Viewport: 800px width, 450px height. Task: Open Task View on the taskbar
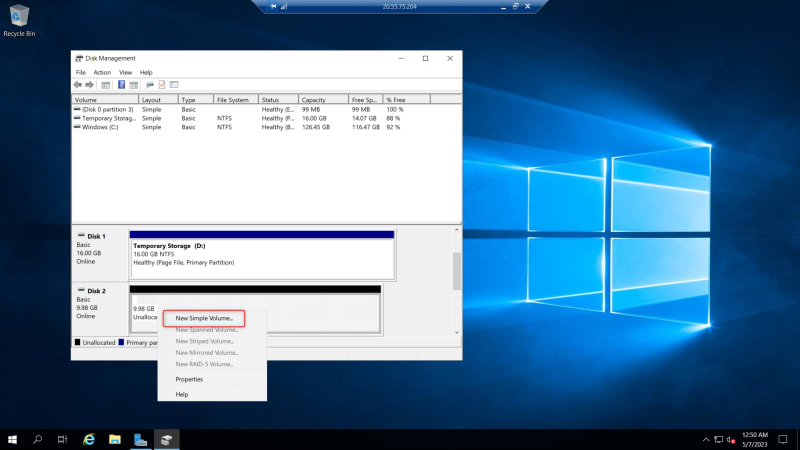coord(62,439)
